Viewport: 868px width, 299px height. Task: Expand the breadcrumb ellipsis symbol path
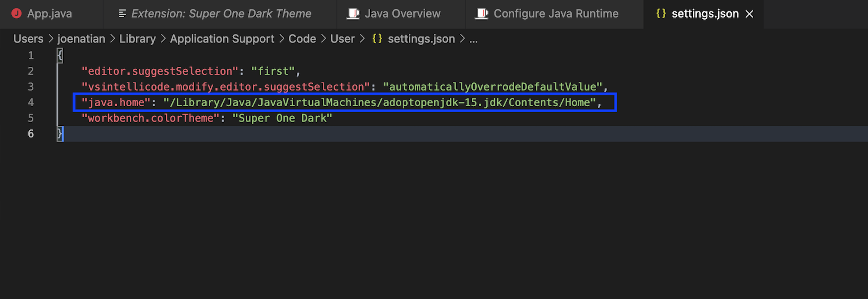(x=474, y=39)
